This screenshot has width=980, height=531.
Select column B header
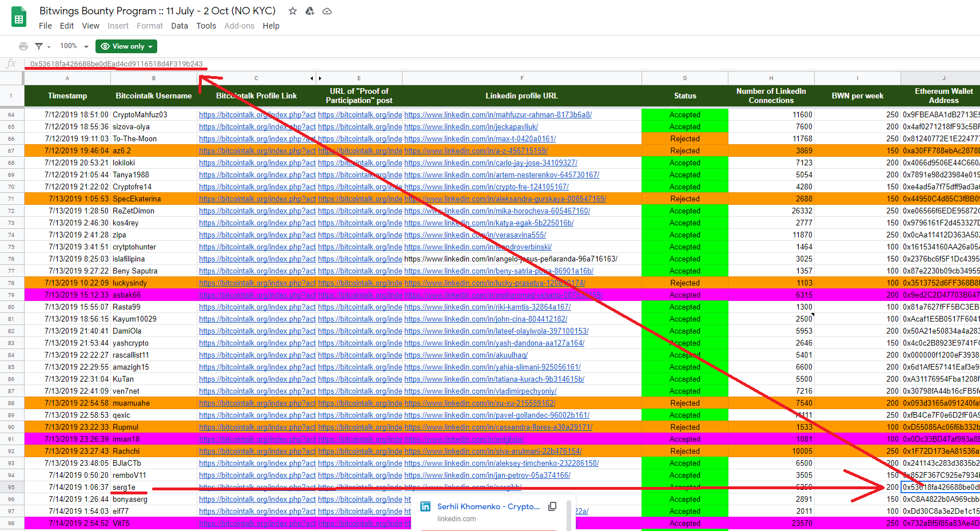(154, 78)
